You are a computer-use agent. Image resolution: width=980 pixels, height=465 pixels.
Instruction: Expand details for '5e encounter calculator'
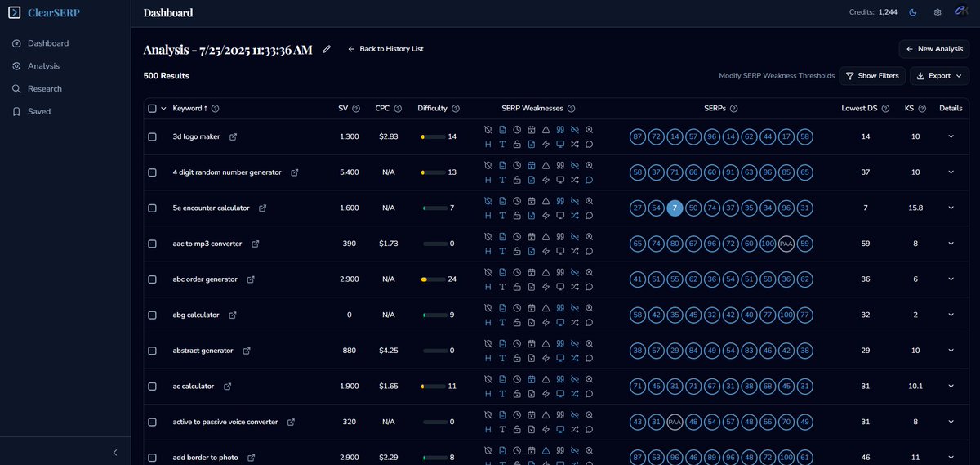951,208
